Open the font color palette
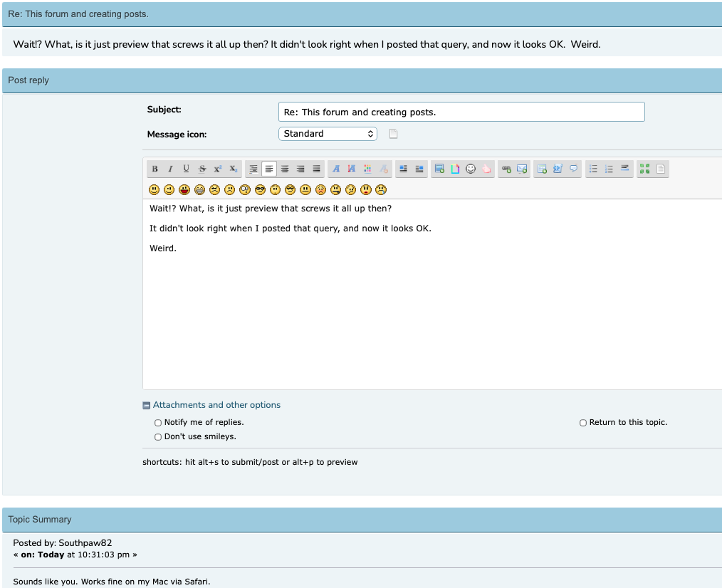 (367, 169)
